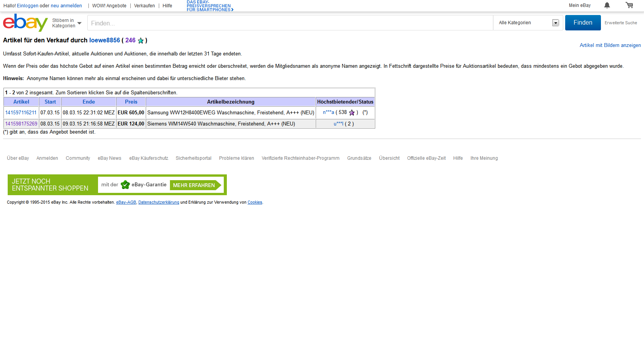Click end time 09.03.15 21:16:58 MEZ
The image size is (644, 348).
coord(89,124)
